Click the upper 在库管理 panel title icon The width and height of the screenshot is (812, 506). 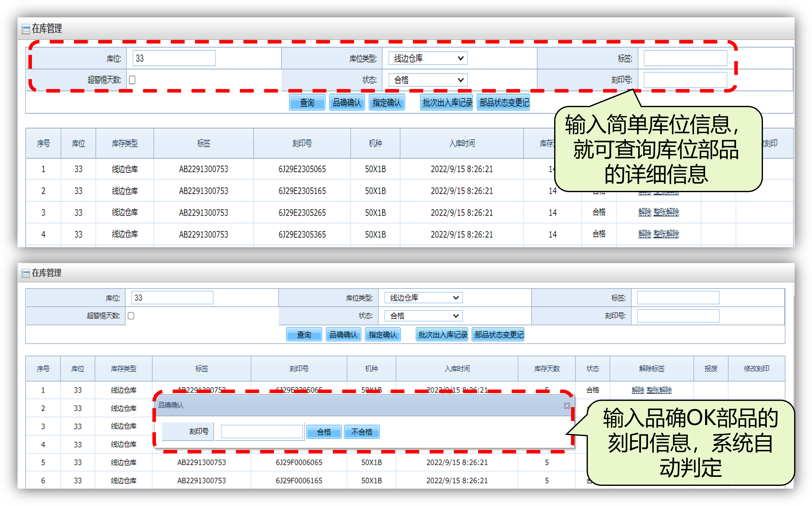pyautogui.click(x=25, y=29)
